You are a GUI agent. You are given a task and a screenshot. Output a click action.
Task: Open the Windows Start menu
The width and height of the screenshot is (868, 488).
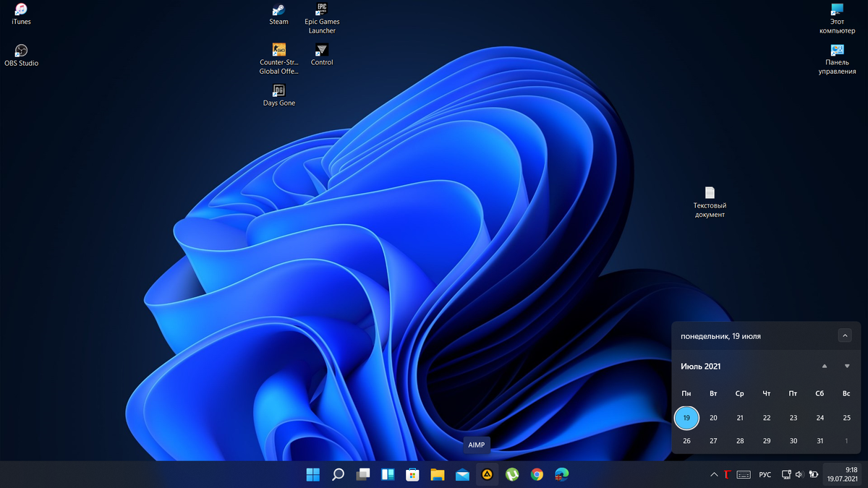pyautogui.click(x=313, y=475)
